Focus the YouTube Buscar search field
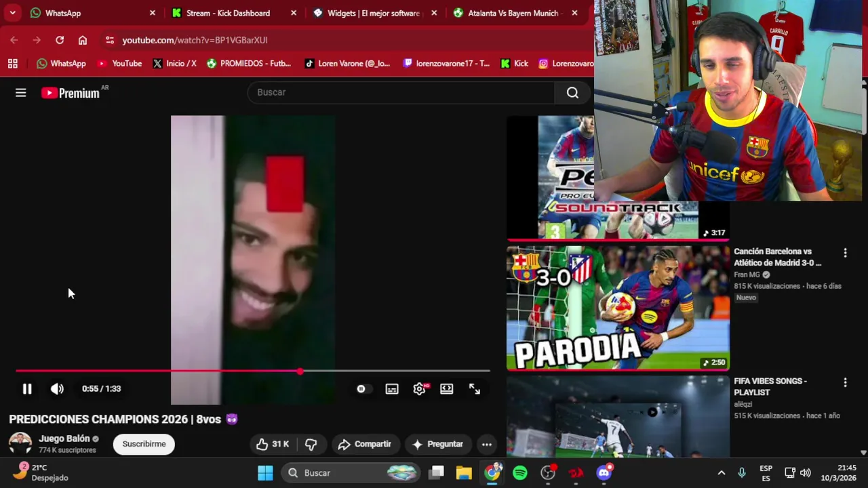Image resolution: width=868 pixels, height=488 pixels. tap(401, 92)
